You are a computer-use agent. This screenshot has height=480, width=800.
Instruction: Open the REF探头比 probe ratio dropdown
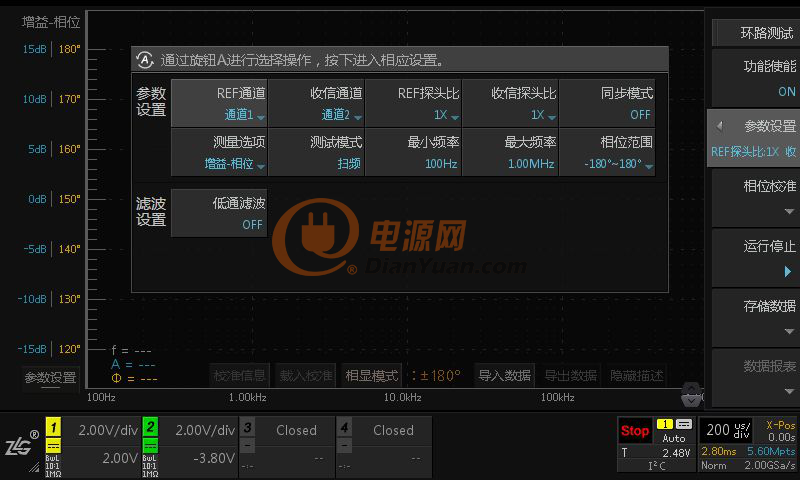coord(413,104)
